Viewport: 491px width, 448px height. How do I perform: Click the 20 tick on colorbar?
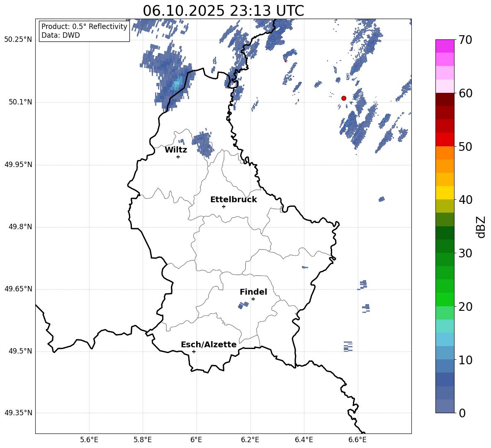click(x=465, y=307)
